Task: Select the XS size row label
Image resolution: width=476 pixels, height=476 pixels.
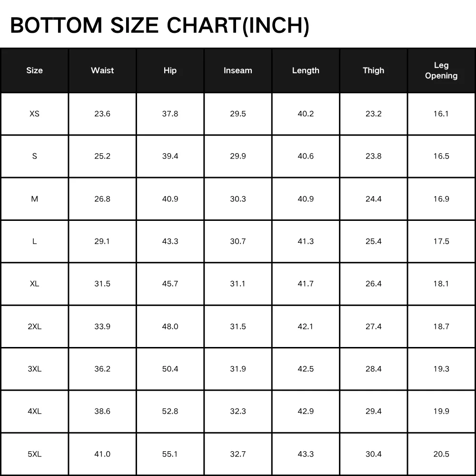Action: click(x=34, y=114)
